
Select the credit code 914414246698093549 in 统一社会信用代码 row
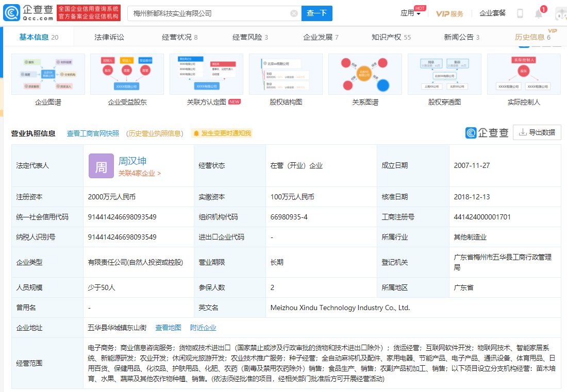point(122,217)
